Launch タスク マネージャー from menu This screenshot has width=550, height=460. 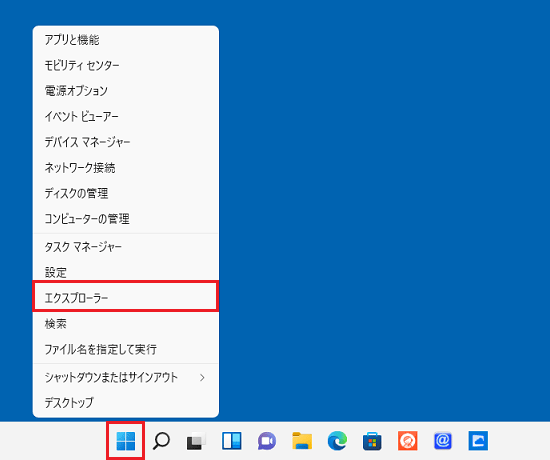(126, 247)
